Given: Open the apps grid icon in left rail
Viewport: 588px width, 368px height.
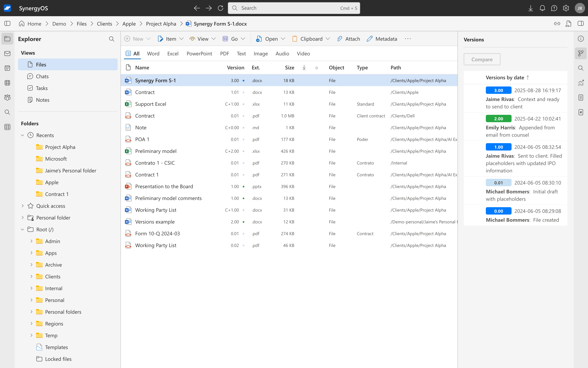Looking at the screenshot, I should (x=7, y=127).
